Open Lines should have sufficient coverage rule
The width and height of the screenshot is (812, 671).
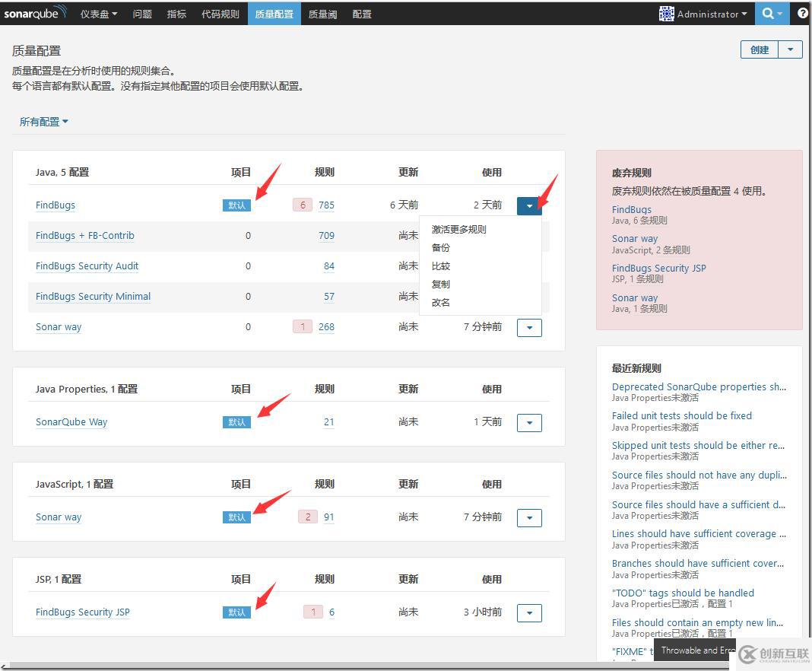tap(699, 534)
